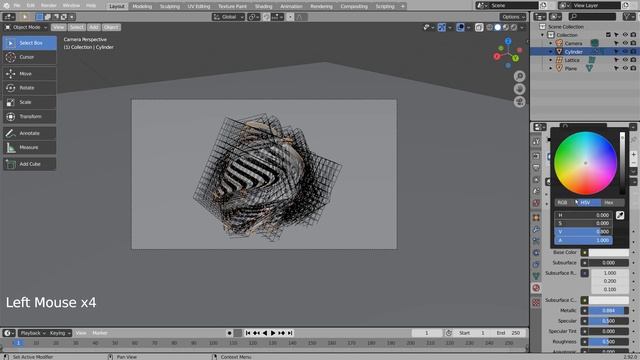The width and height of the screenshot is (640, 360).
Task: Select the Add Cube tool
Action: pos(29,164)
